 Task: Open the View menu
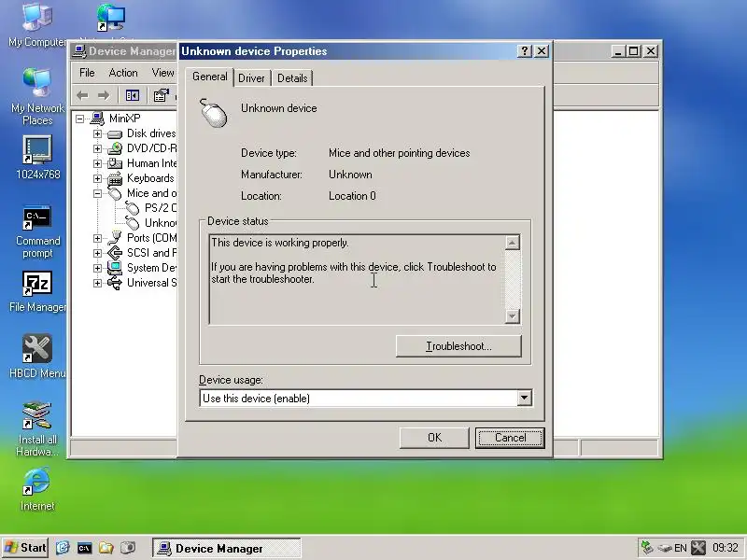tap(162, 73)
